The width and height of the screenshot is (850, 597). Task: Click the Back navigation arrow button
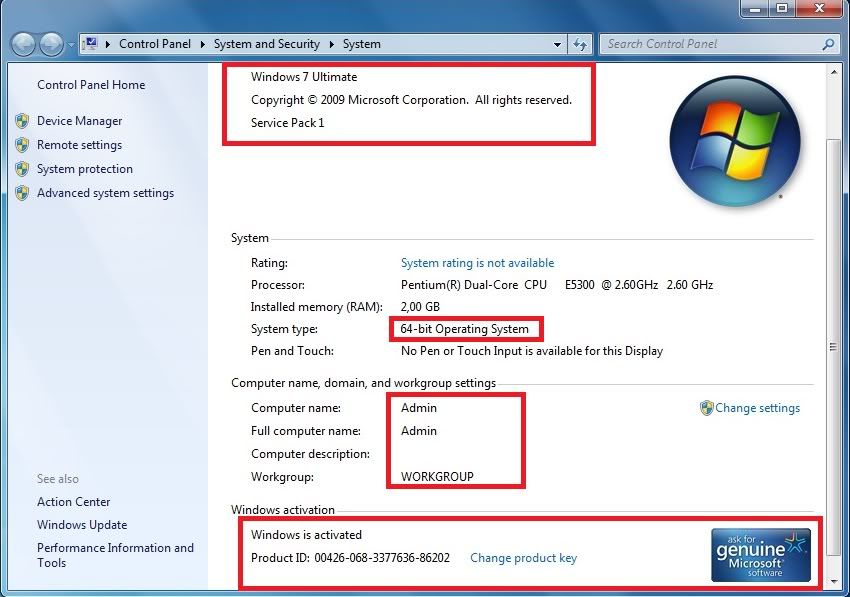(23, 44)
